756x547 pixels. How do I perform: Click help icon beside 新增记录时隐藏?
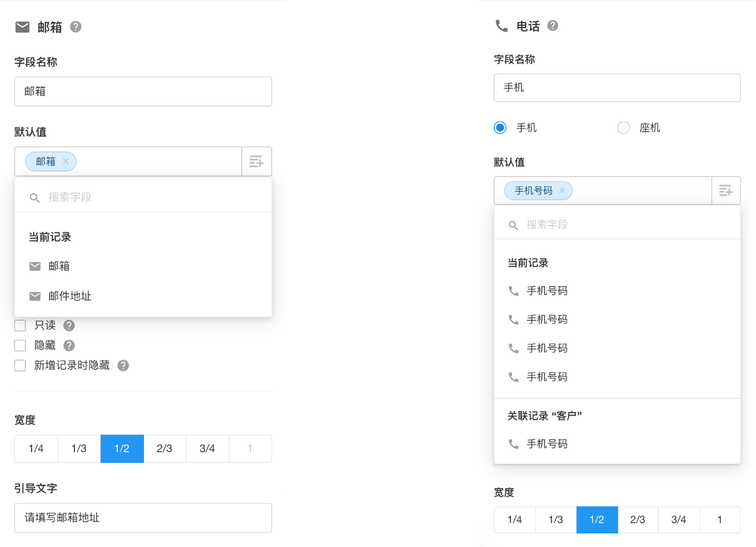click(123, 366)
